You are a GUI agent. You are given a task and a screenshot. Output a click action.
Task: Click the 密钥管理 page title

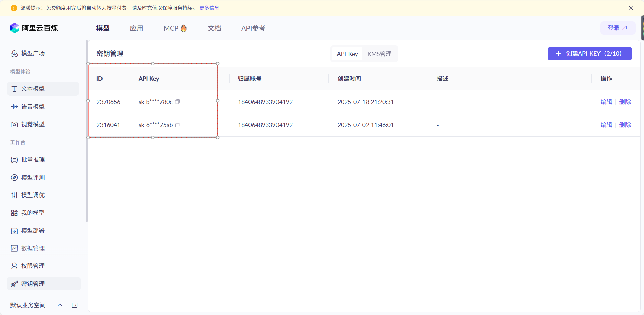(x=110, y=54)
